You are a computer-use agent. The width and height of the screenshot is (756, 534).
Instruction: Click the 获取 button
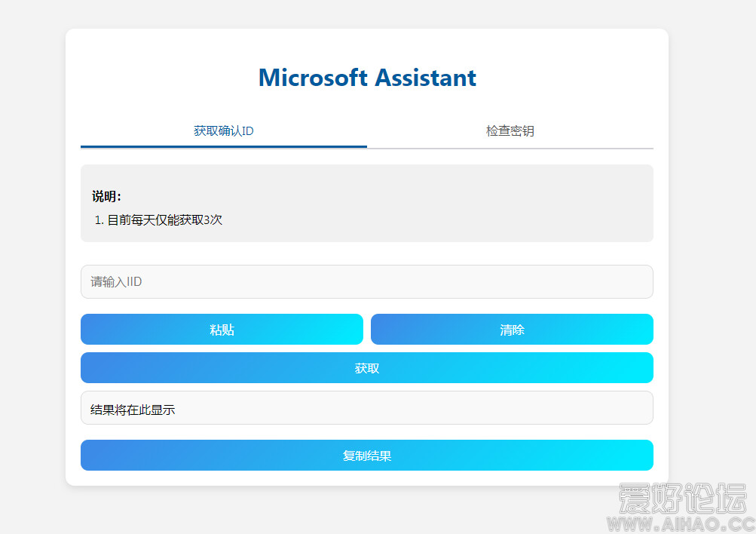[x=367, y=368]
